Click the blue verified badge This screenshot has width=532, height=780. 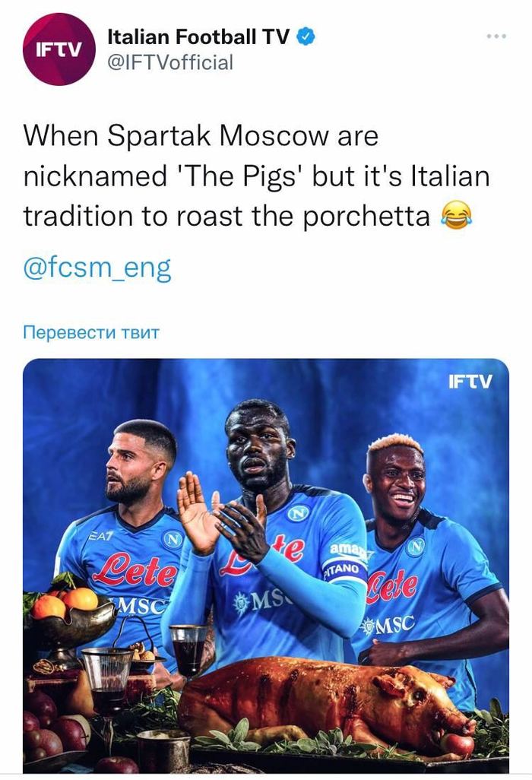[306, 36]
